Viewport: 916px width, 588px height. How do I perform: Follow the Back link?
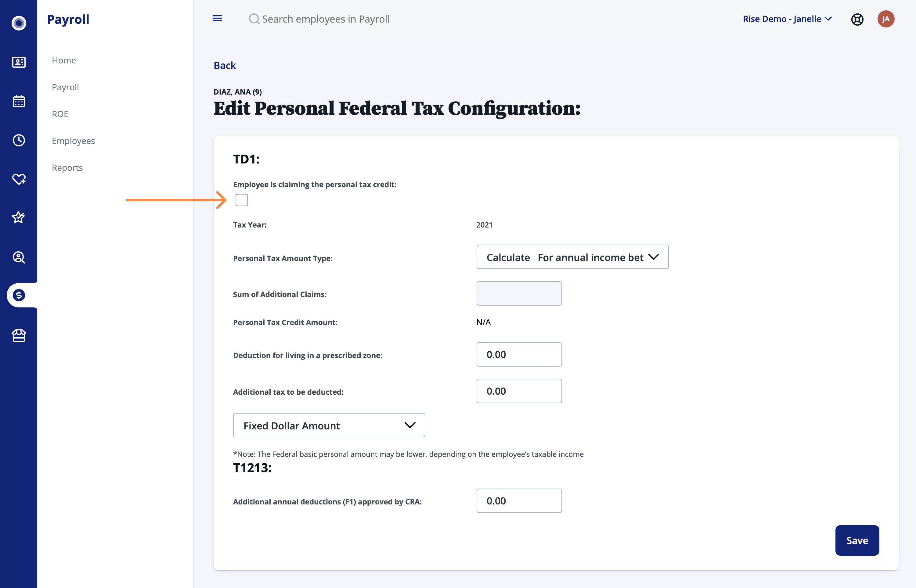pos(225,65)
